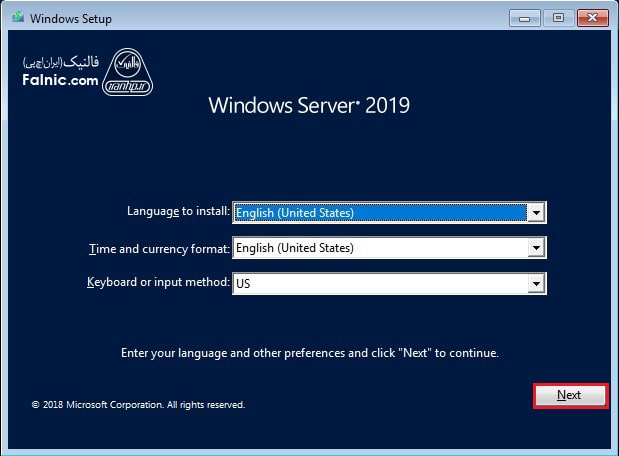
Task: Expand the Language to install dropdown arrow
Action: [x=536, y=212]
